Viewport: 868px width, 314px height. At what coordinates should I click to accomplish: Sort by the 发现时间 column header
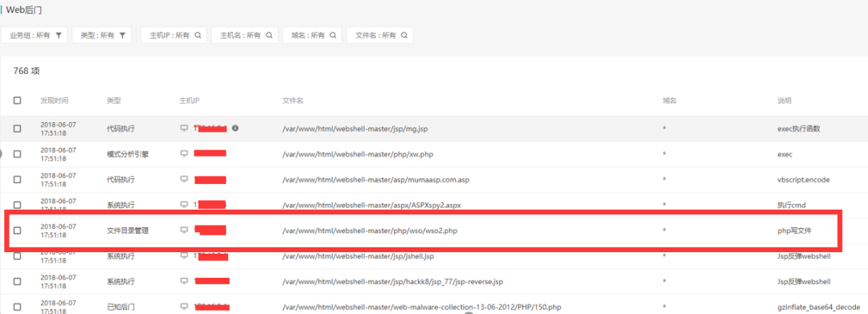pos(55,100)
